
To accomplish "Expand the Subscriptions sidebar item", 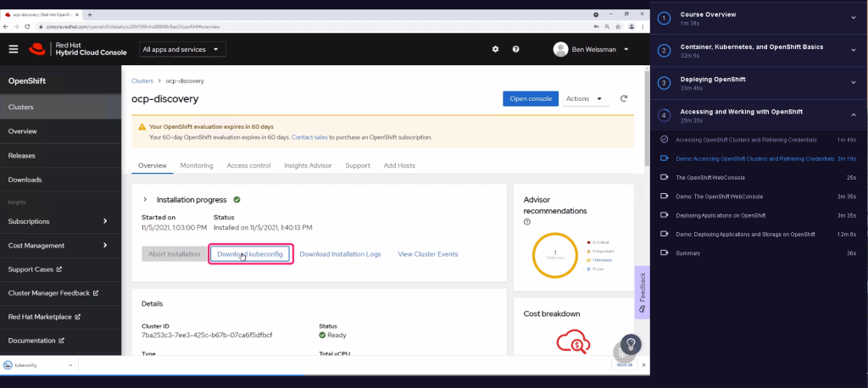I will [x=105, y=221].
